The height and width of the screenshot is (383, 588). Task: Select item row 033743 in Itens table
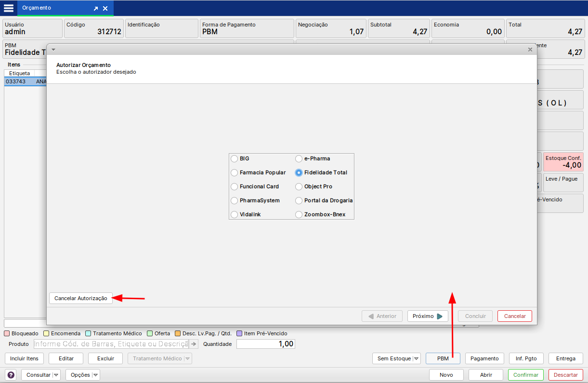26,82
